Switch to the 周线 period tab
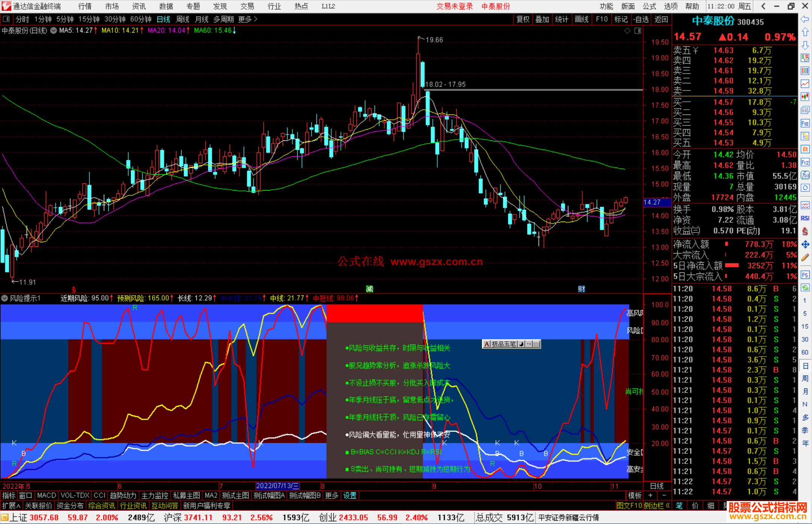812x524 pixels. (x=183, y=19)
